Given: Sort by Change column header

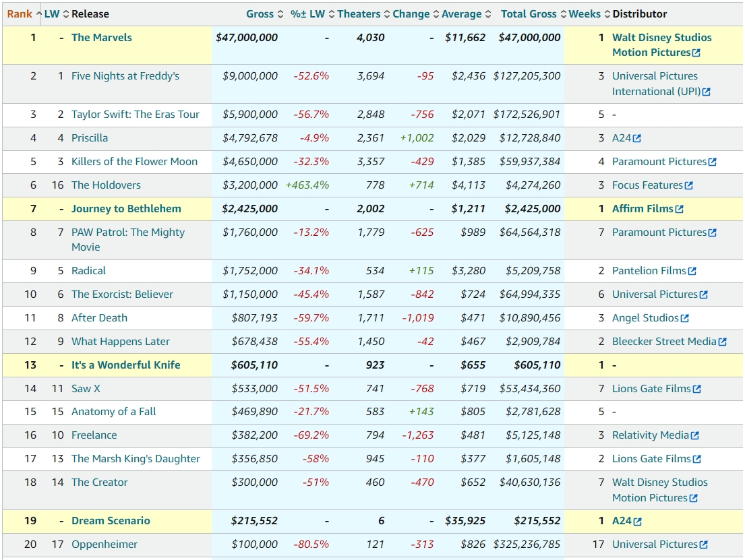Looking at the screenshot, I should [415, 14].
